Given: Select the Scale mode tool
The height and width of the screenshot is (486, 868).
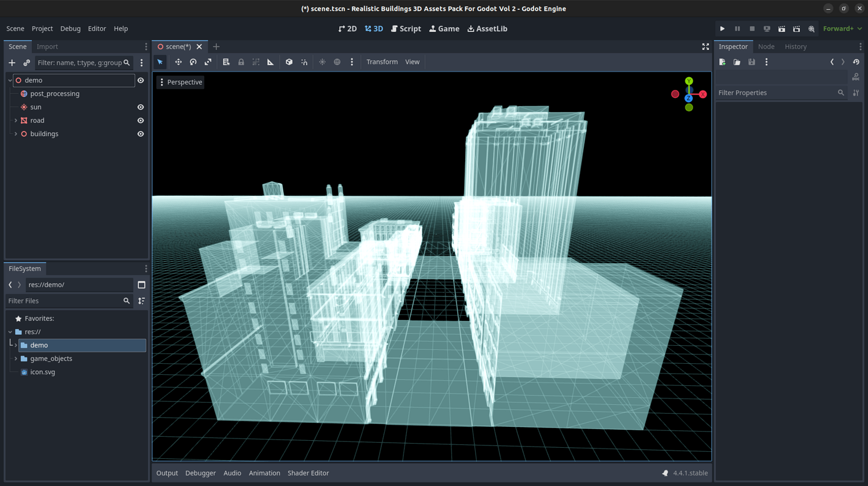Looking at the screenshot, I should pos(208,62).
